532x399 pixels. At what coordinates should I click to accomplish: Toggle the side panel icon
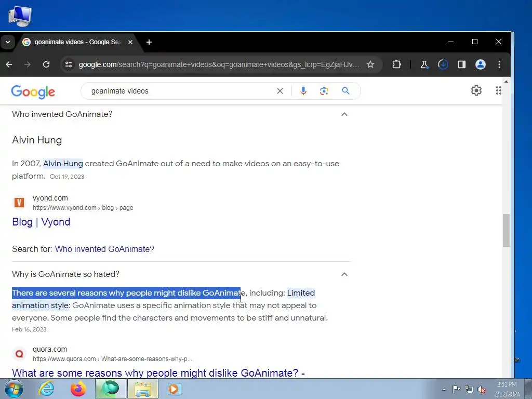point(461,64)
